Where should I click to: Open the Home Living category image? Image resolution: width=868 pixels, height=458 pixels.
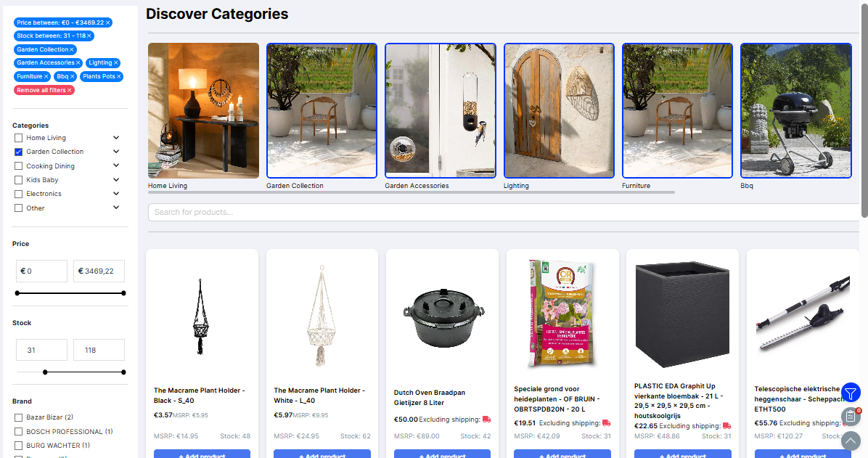pos(203,111)
